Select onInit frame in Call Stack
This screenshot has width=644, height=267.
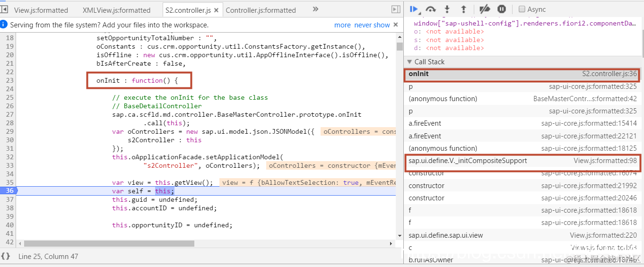(x=522, y=74)
